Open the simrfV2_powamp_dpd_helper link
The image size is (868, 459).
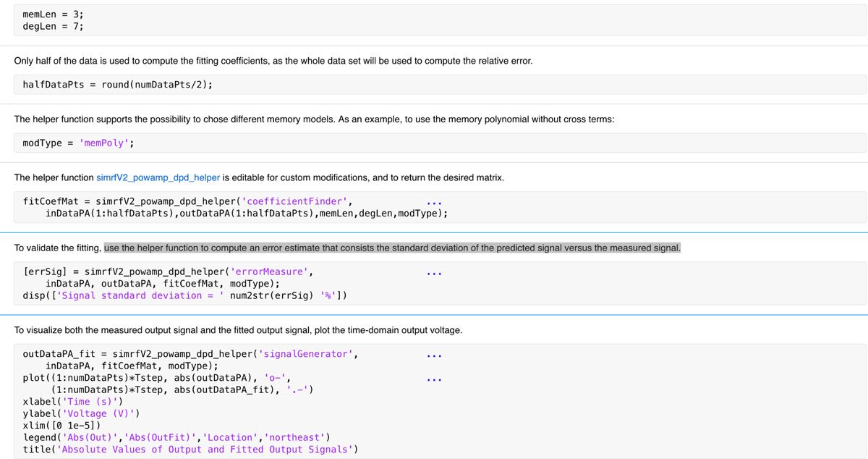pyautogui.click(x=158, y=177)
